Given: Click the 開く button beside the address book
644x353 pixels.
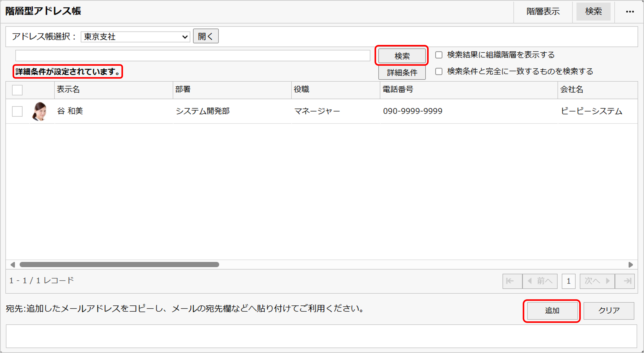Looking at the screenshot, I should (206, 36).
